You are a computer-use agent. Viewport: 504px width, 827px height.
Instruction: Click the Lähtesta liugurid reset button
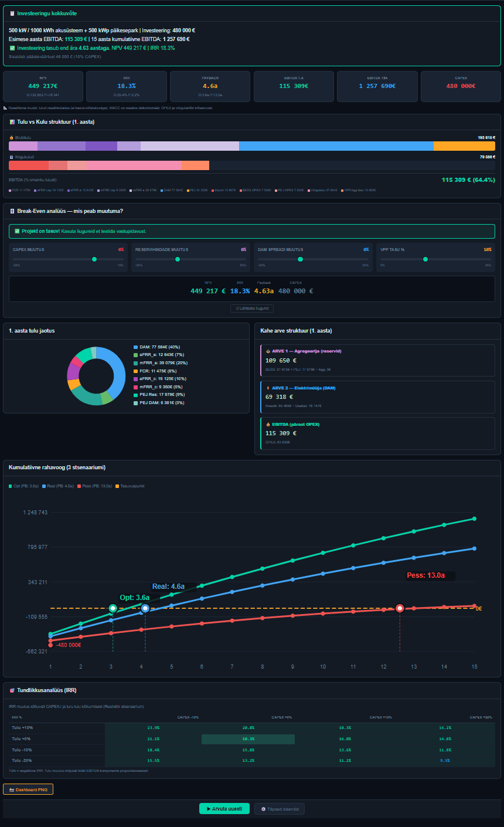(252, 308)
